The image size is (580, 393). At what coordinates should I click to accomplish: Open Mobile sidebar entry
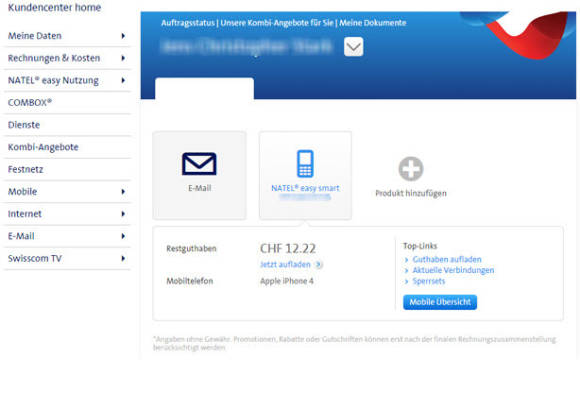(23, 192)
